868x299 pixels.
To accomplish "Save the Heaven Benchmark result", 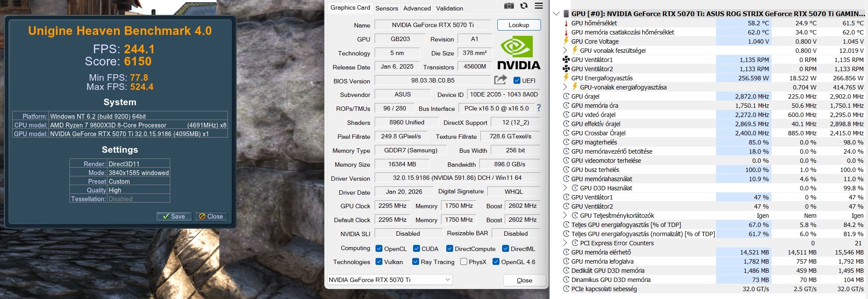I will click(174, 217).
